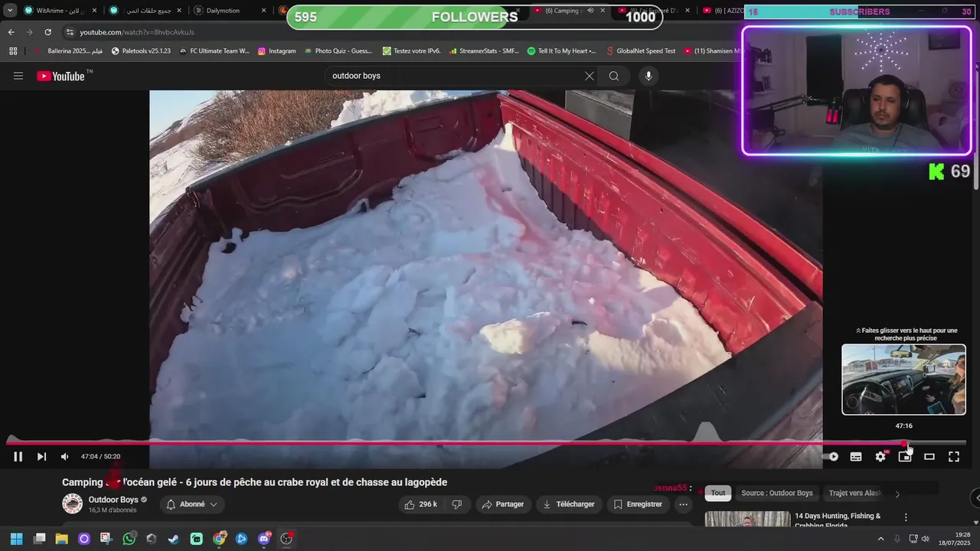
Task: Enter fullscreen mode for the video
Action: pyautogui.click(x=954, y=457)
